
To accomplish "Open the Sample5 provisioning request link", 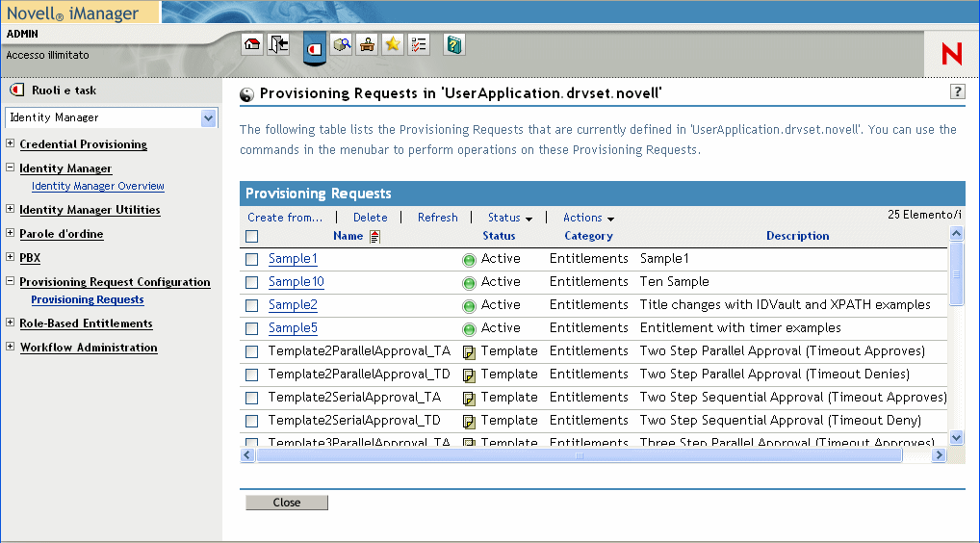I will click(x=293, y=328).
